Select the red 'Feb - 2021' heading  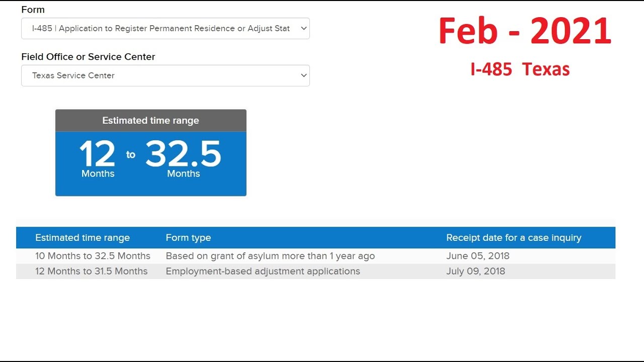525,31
